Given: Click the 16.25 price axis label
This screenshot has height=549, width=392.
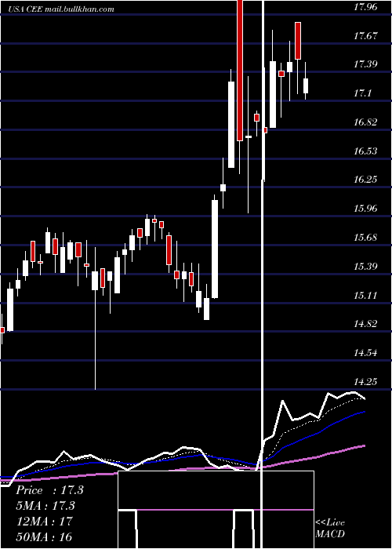Looking at the screenshot, I should 365,180.
